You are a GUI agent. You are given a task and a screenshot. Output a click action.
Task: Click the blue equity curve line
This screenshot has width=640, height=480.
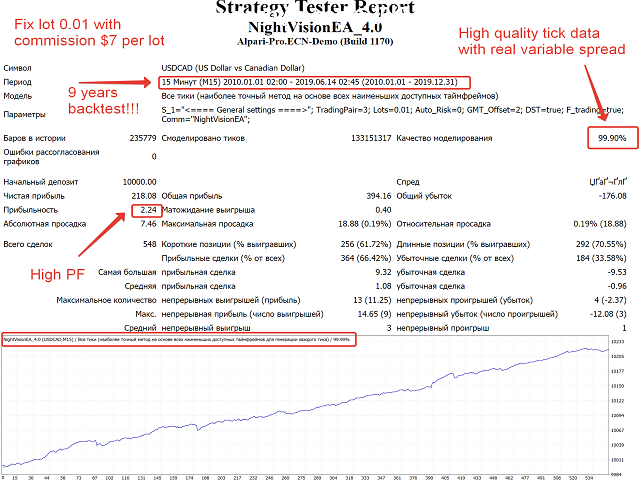point(300,410)
